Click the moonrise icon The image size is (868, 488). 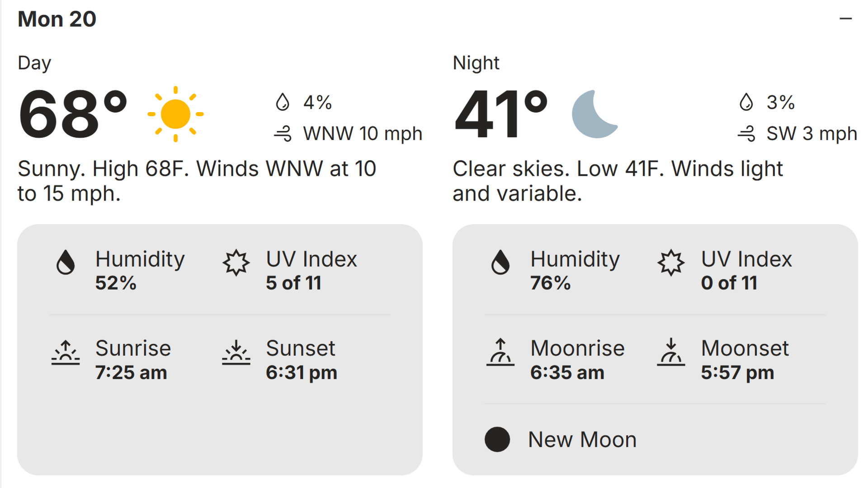pos(500,352)
